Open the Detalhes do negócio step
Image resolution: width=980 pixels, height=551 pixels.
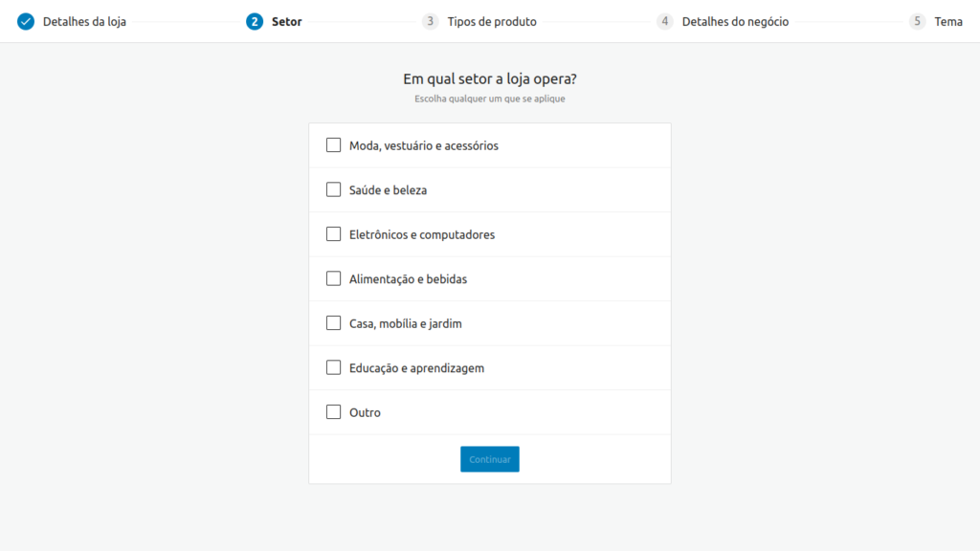point(735,20)
